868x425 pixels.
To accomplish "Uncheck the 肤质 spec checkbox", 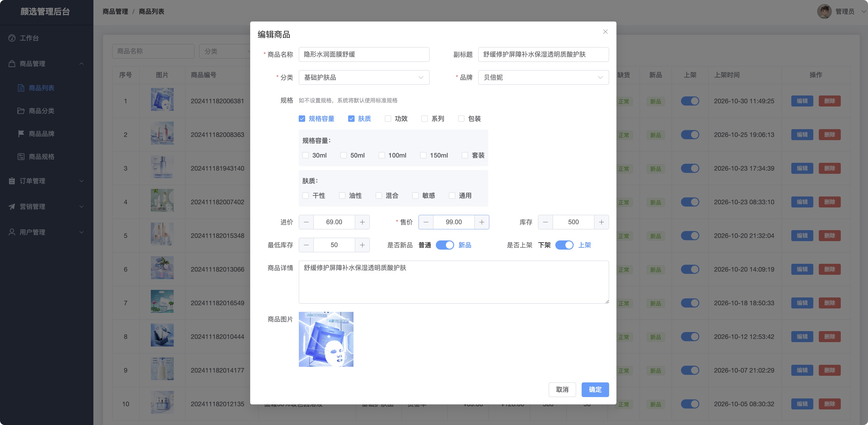I will pyautogui.click(x=351, y=119).
